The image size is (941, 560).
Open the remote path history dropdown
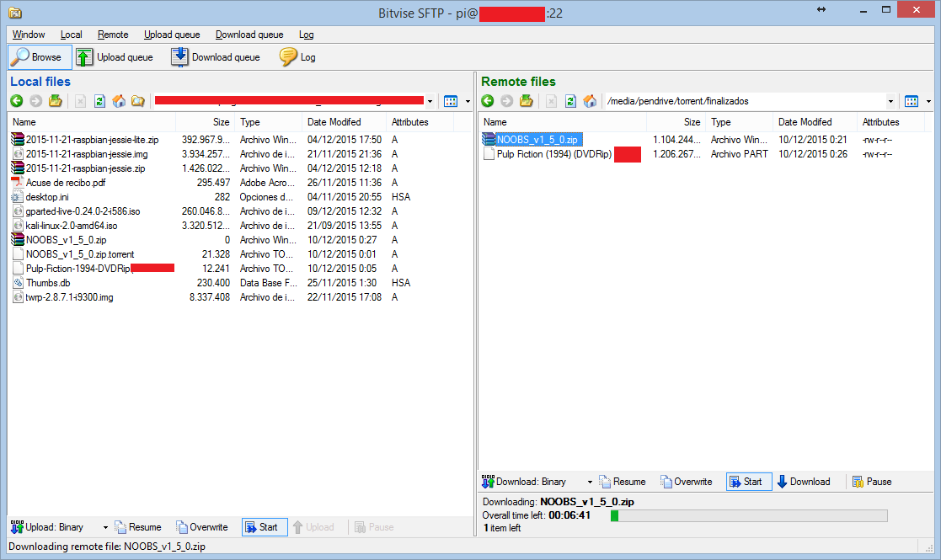[890, 101]
